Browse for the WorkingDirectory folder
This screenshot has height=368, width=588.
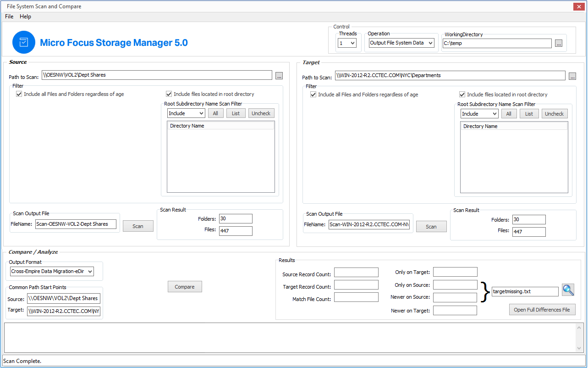(x=558, y=44)
